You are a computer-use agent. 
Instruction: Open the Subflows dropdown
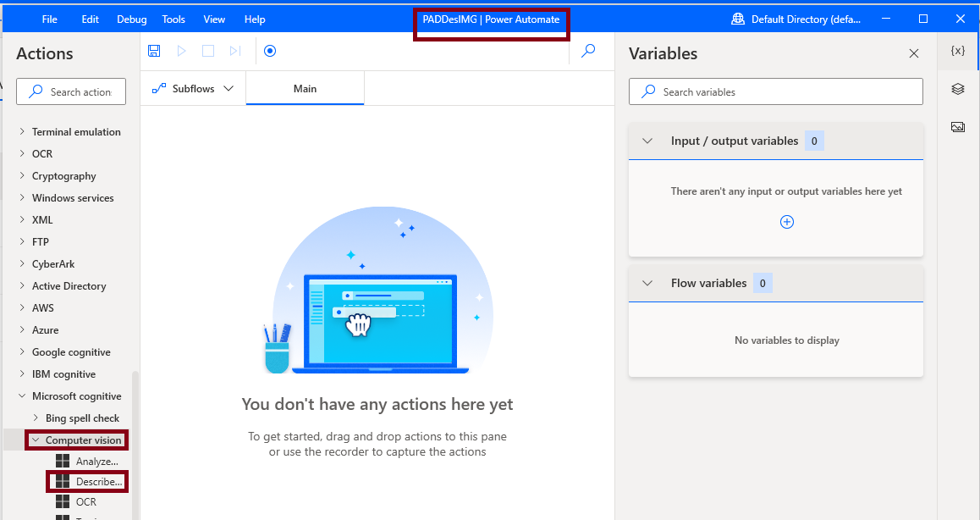pyautogui.click(x=193, y=89)
